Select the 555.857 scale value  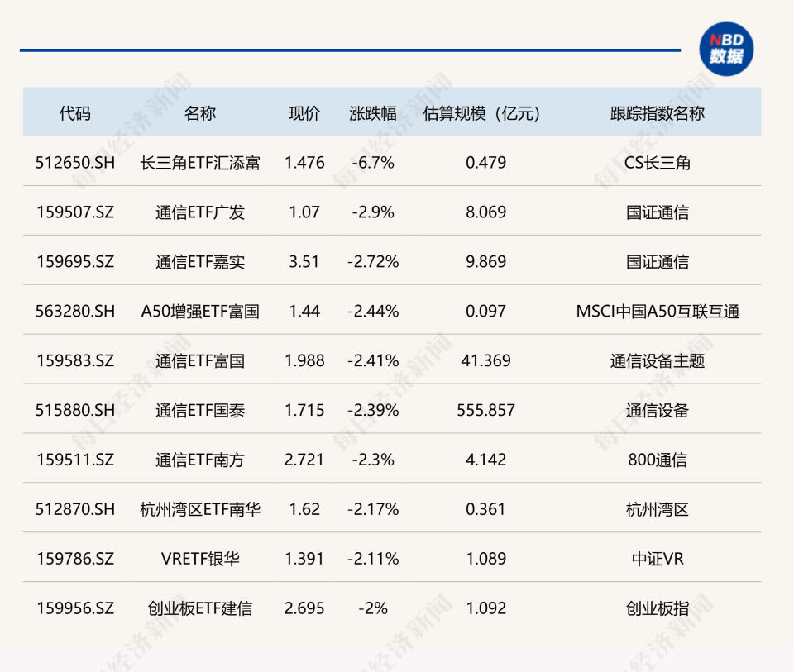click(485, 410)
